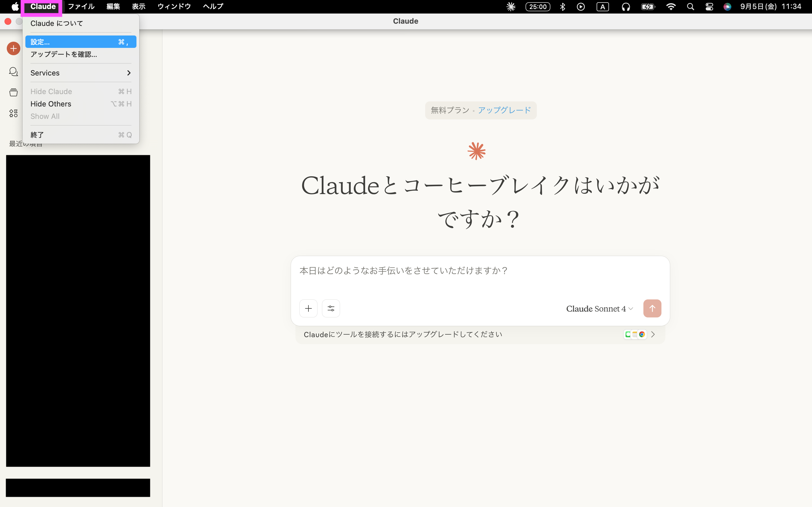Open the chats icon in sidebar
Image resolution: width=812 pixels, height=507 pixels.
14,72
